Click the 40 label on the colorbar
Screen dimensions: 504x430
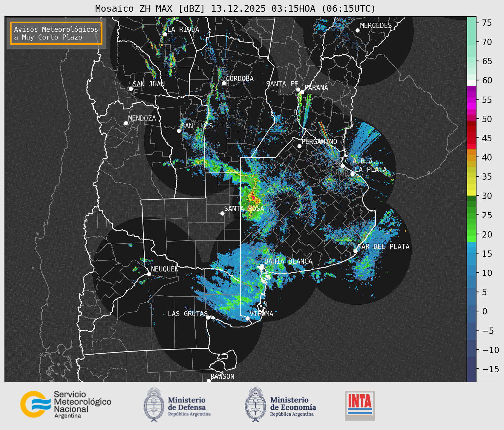(487, 158)
